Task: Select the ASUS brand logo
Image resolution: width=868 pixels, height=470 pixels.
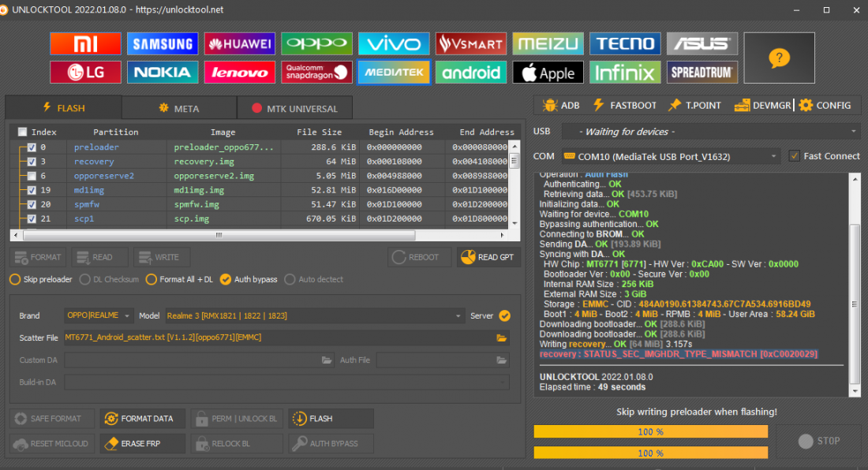Action: 702,43
